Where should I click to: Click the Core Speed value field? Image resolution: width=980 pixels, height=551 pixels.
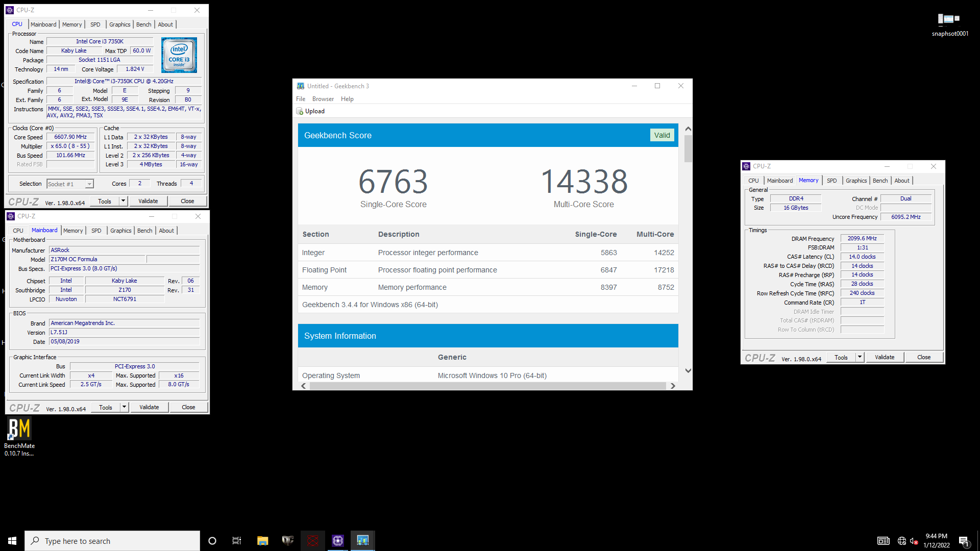(70, 137)
